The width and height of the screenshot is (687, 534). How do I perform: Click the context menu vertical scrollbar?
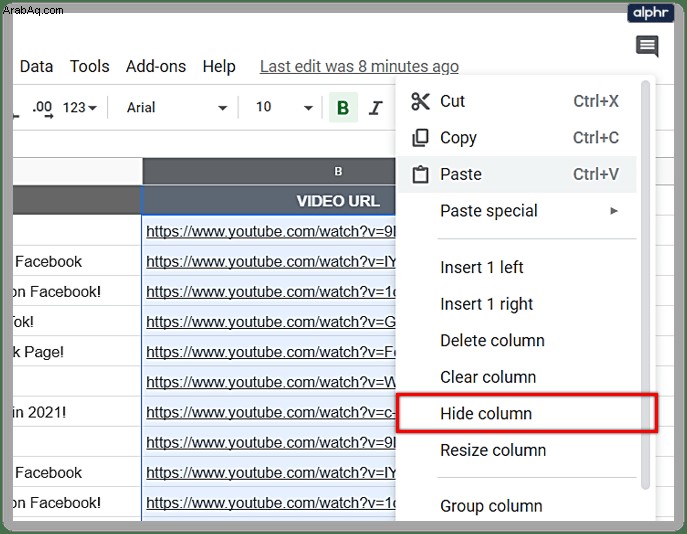click(x=645, y=285)
